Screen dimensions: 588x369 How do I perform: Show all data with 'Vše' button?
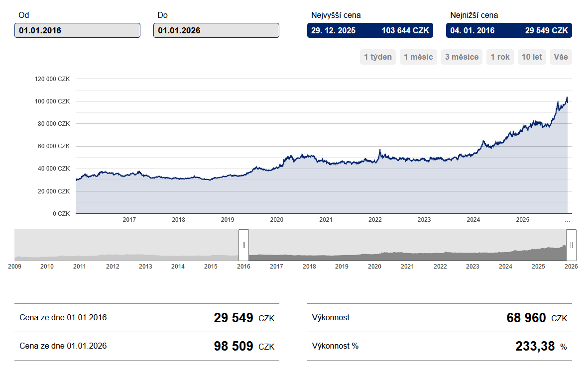(x=561, y=57)
